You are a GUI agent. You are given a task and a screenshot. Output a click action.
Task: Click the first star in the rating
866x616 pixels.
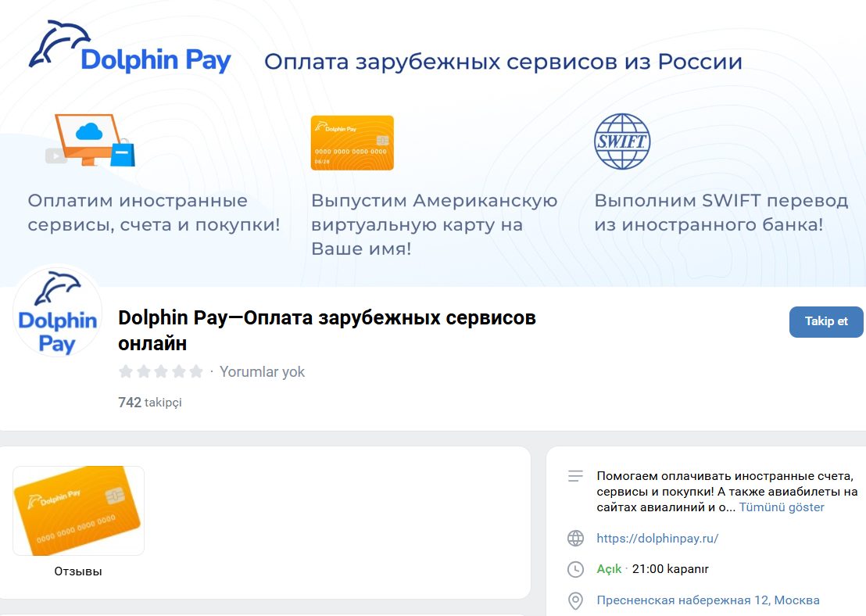[125, 372]
